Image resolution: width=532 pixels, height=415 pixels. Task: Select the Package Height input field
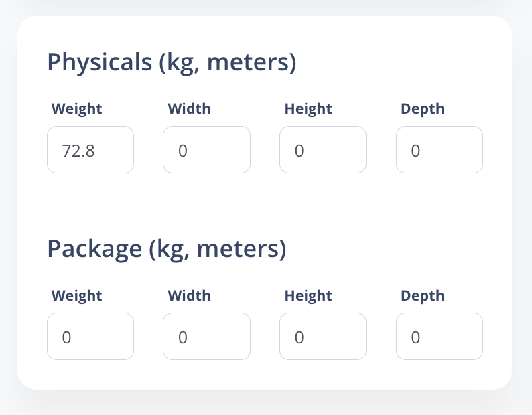tap(323, 337)
